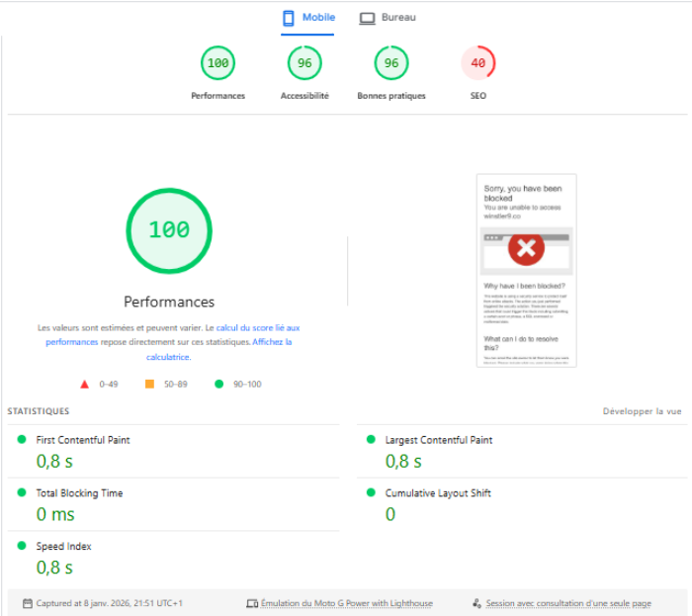Click the green circle 90–100 legend icon
This screenshot has width=692, height=616.
point(218,384)
